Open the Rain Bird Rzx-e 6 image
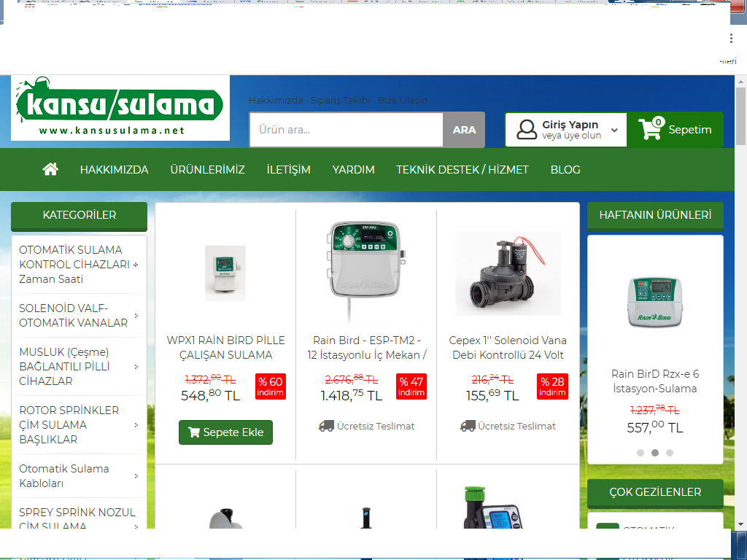Screen dimensions: 747x560 [x=655, y=303]
